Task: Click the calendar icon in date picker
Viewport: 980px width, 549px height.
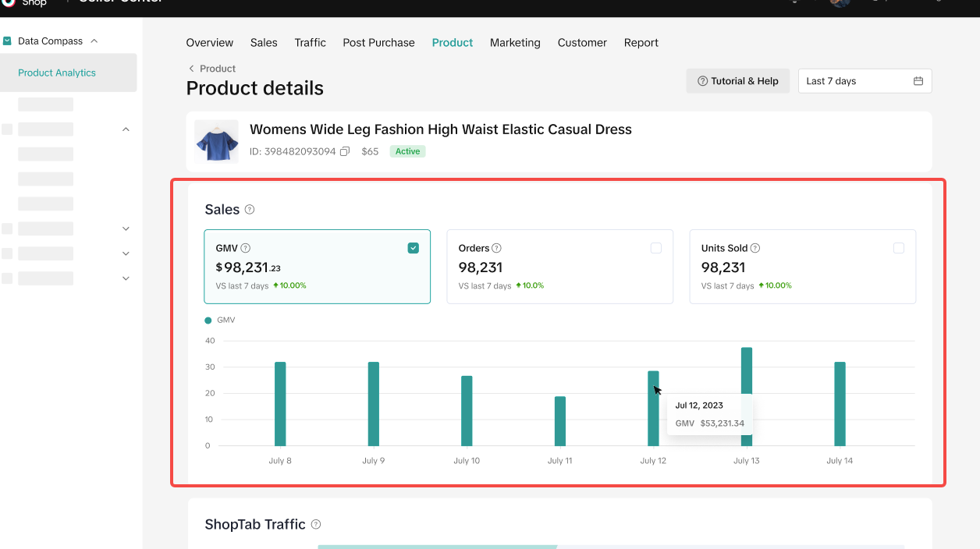Action: coord(918,81)
